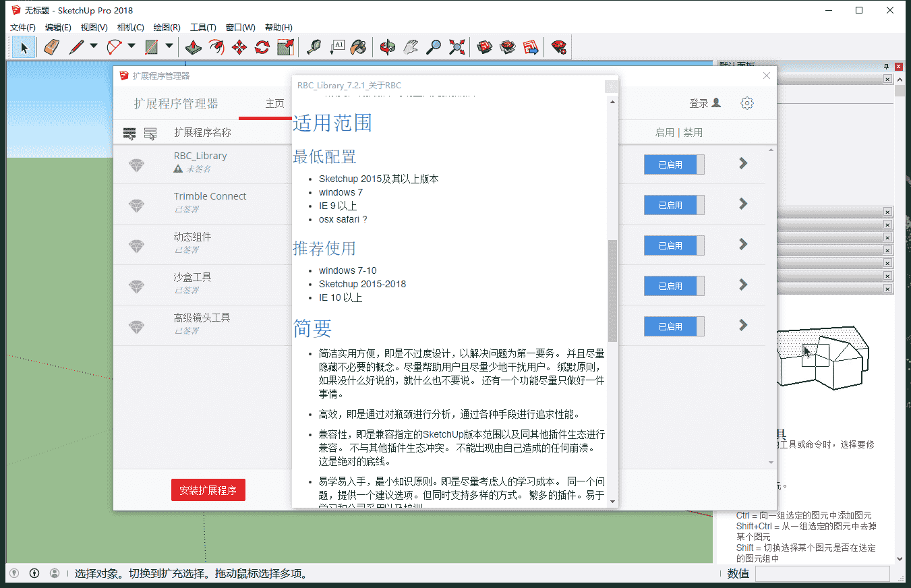The height and width of the screenshot is (588, 911).
Task: Toggle RBC_Library enabled switch
Action: point(674,165)
